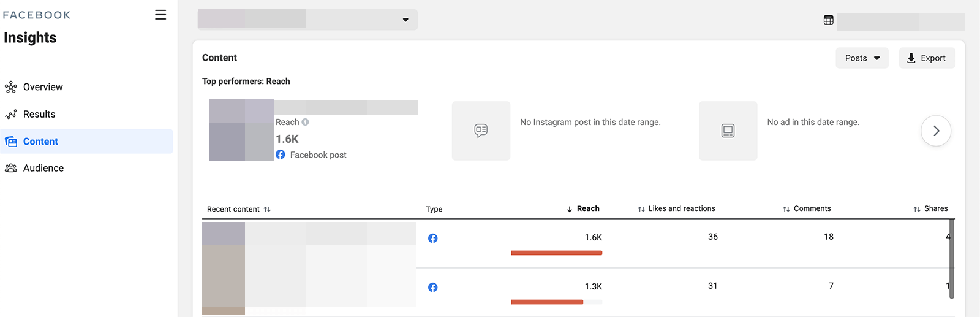Viewport: 980px width, 317px height.
Task: Click the Export button
Action: [x=927, y=58]
